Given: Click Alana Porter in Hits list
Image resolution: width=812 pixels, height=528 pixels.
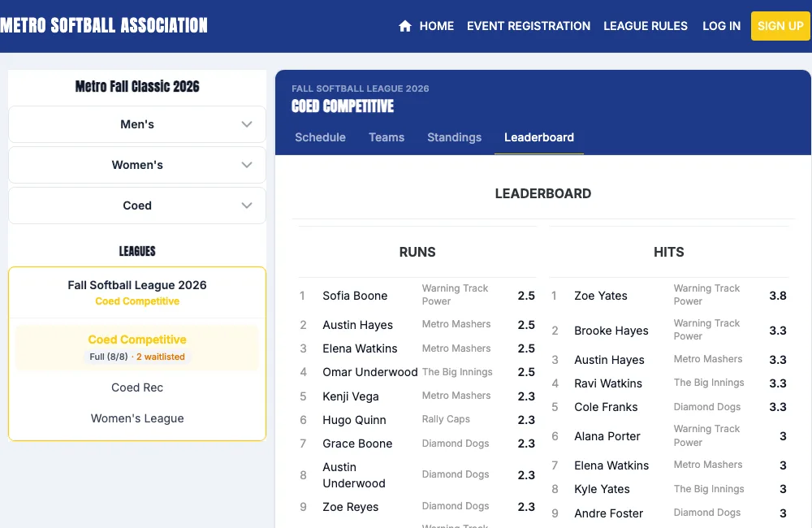Looking at the screenshot, I should [x=607, y=436].
